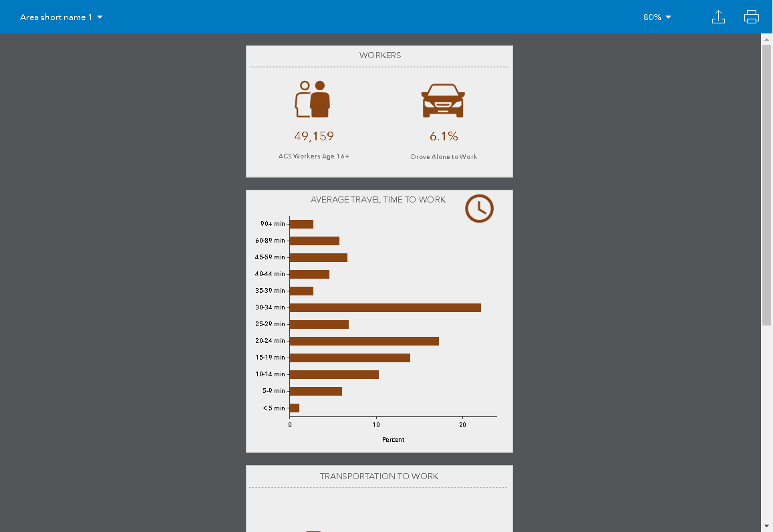The image size is (773, 532).
Task: Click the 49,159 workers value
Action: pyautogui.click(x=314, y=136)
